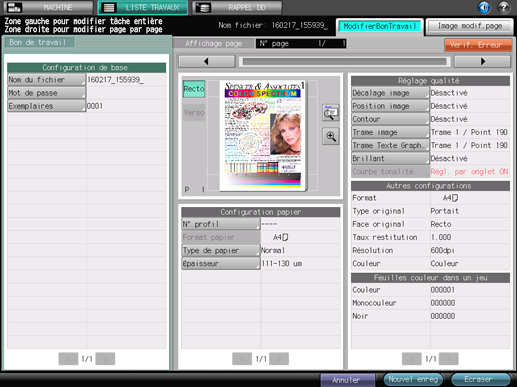Open Mot de passe setting
This screenshot has width=517, height=387.
(46, 93)
